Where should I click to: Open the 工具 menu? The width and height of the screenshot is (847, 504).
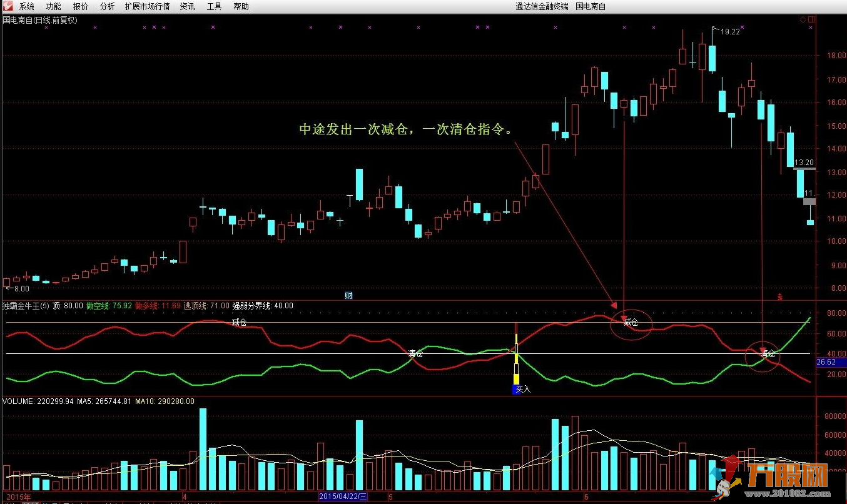pyautogui.click(x=214, y=7)
